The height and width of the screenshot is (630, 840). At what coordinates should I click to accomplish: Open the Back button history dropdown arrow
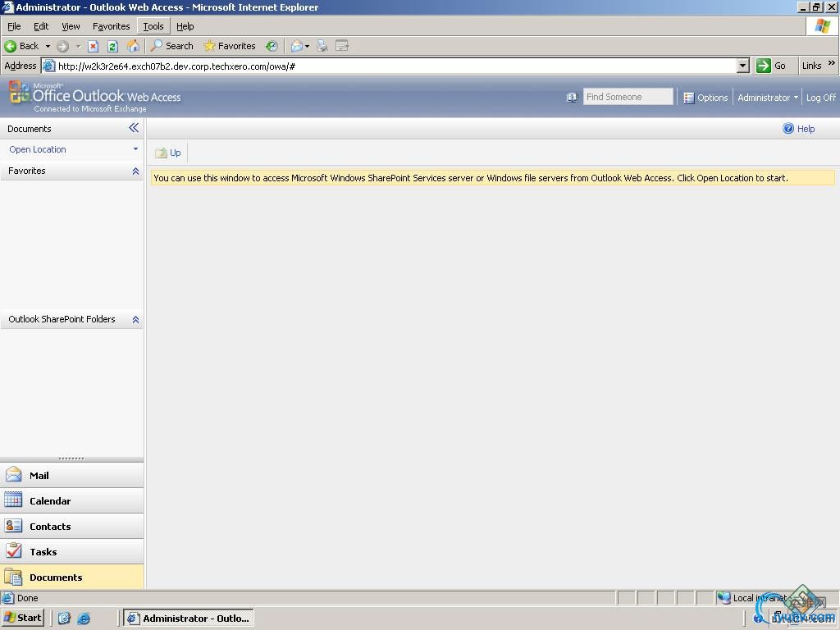[48, 47]
